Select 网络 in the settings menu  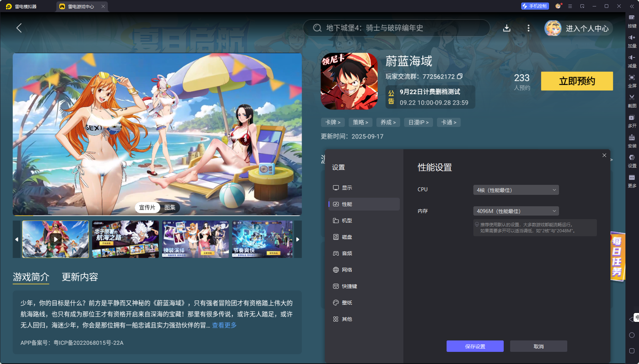click(x=364, y=270)
